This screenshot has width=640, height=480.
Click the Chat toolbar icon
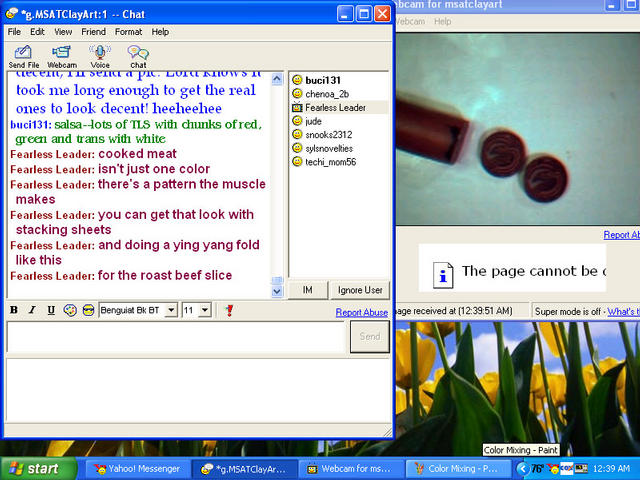[138, 57]
